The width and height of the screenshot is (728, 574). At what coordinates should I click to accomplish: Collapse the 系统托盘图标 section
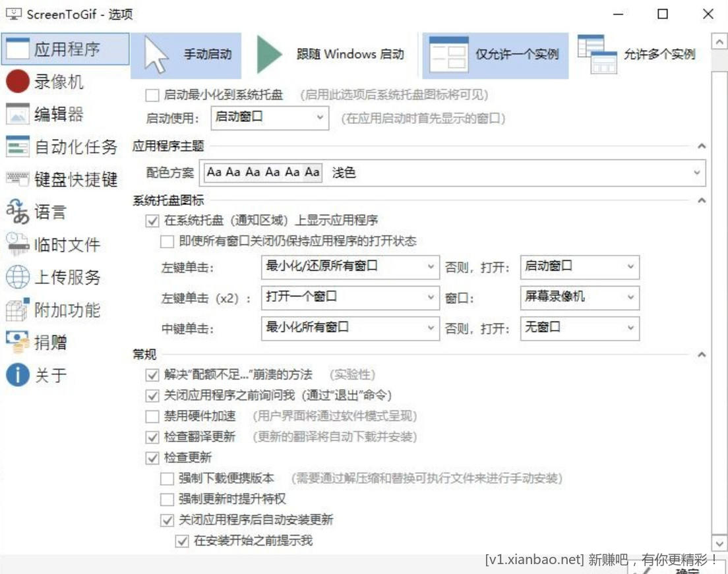tap(702, 200)
